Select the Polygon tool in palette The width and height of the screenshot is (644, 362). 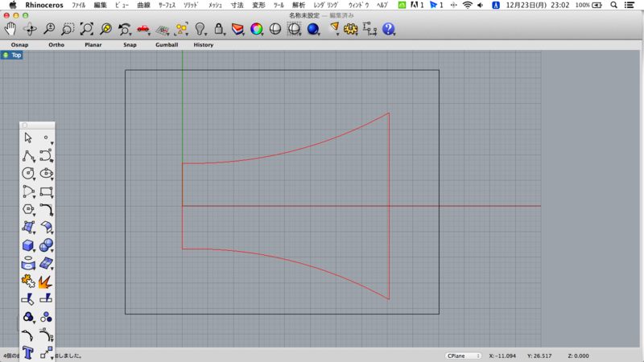tap(28, 209)
